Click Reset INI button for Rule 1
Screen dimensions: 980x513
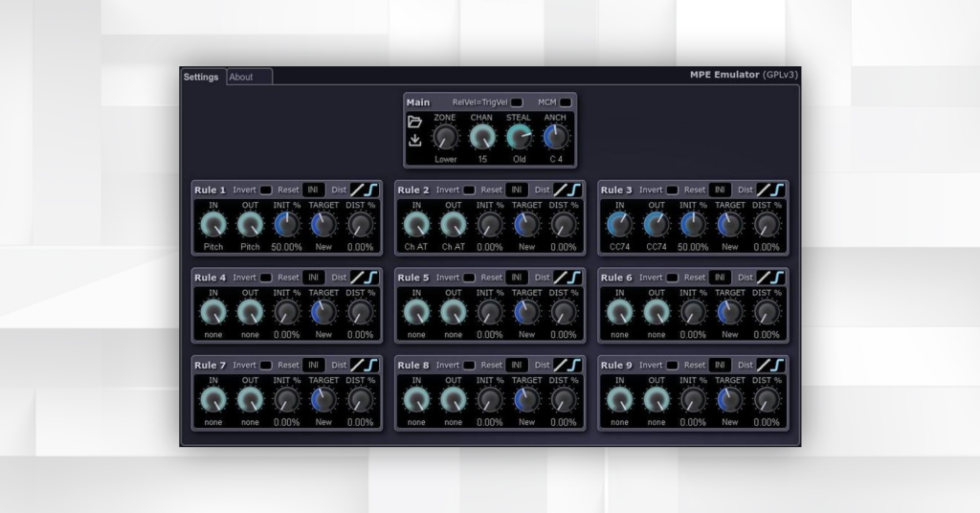(313, 190)
